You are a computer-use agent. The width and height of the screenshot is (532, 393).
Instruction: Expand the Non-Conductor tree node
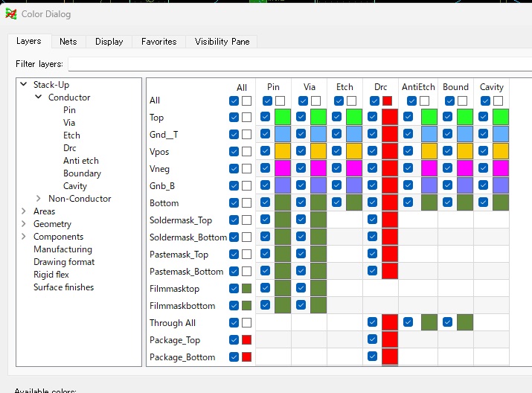point(39,199)
